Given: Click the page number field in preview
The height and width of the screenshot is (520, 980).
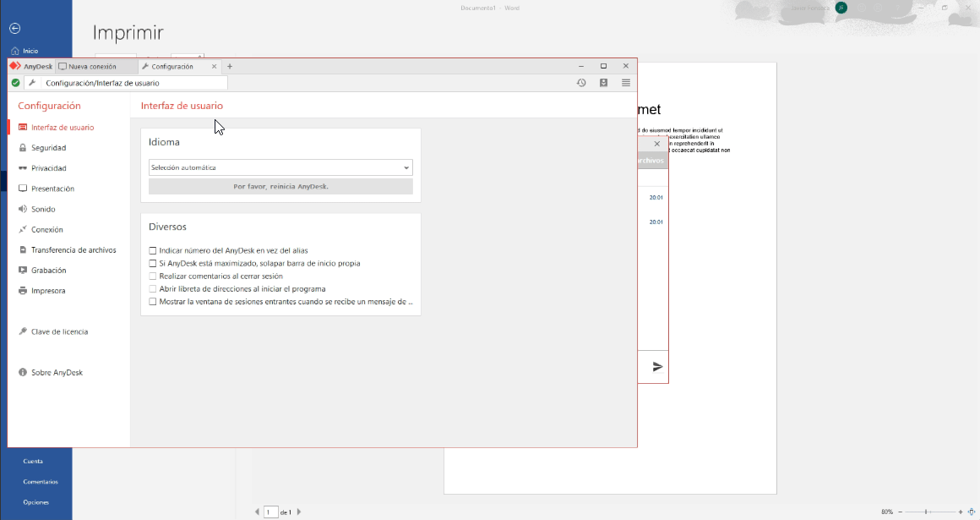Looking at the screenshot, I should pyautogui.click(x=270, y=512).
